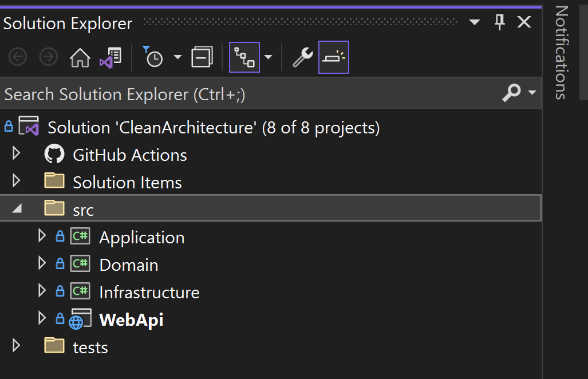Click the lock icon beside WebApi project
The height and width of the screenshot is (379, 588).
click(x=60, y=319)
